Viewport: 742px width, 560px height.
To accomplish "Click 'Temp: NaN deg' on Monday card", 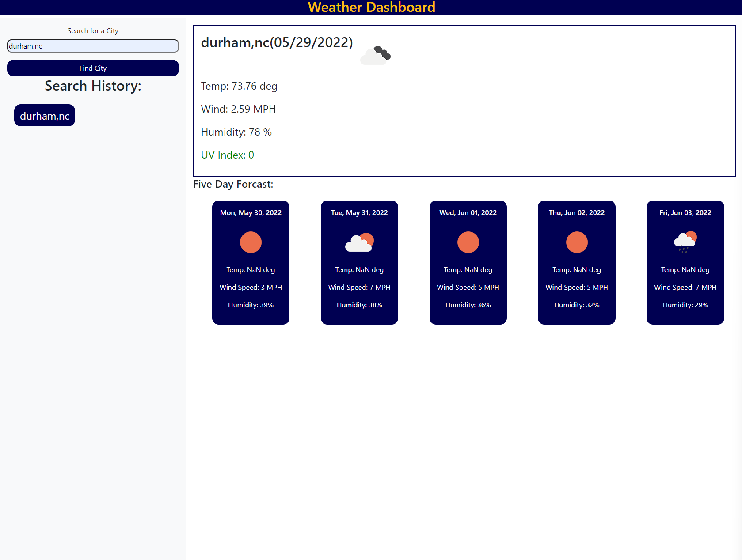I will (251, 269).
